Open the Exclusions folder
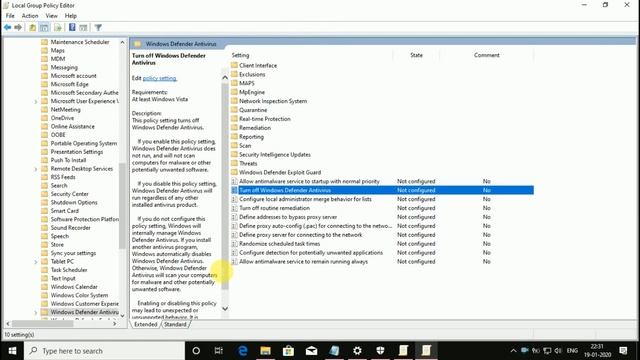The image size is (640, 360). [x=248, y=74]
